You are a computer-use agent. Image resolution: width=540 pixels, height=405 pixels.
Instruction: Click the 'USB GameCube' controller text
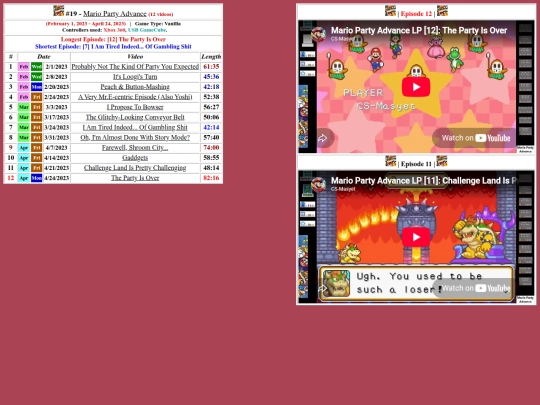tap(147, 30)
